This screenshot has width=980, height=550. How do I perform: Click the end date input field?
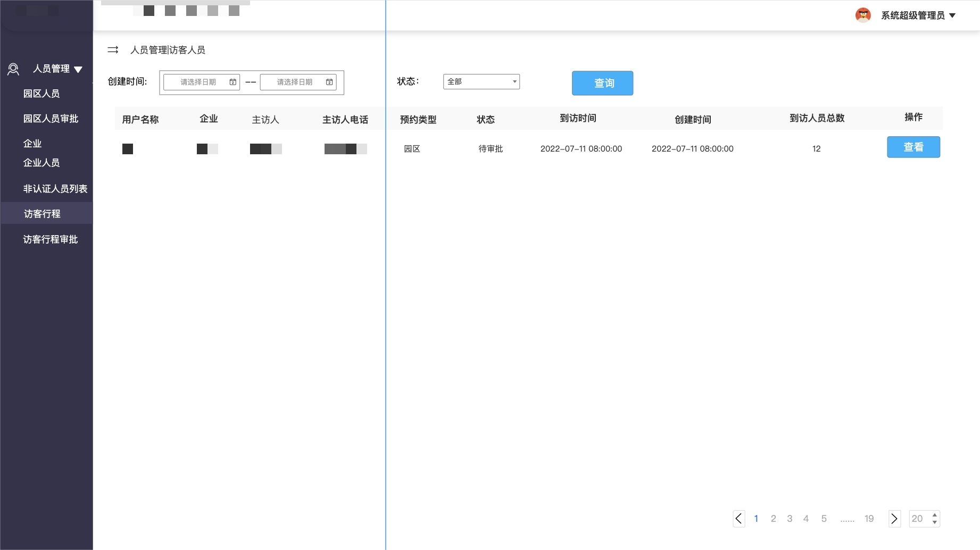(x=298, y=82)
